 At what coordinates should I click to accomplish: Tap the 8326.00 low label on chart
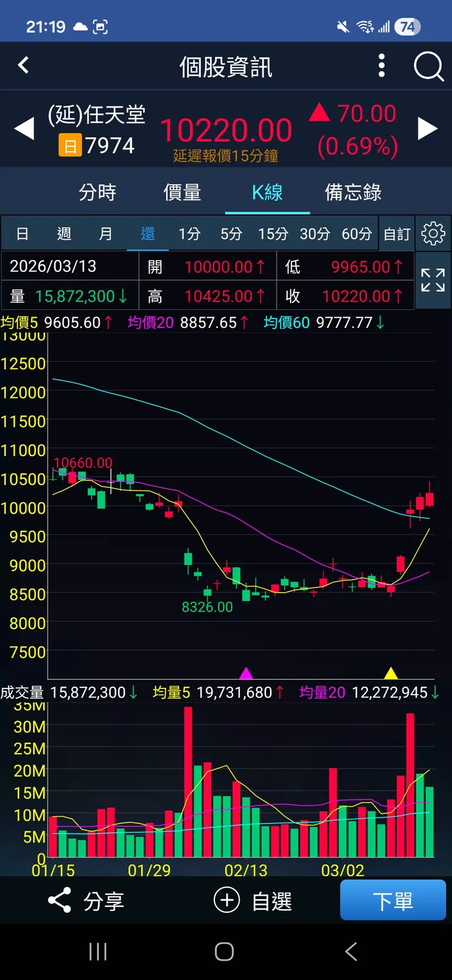(207, 607)
